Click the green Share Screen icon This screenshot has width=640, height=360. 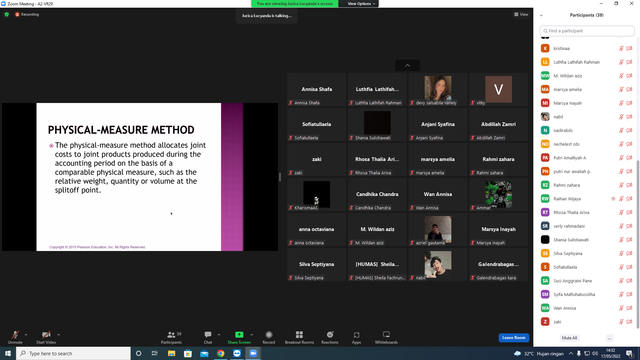[x=239, y=335]
